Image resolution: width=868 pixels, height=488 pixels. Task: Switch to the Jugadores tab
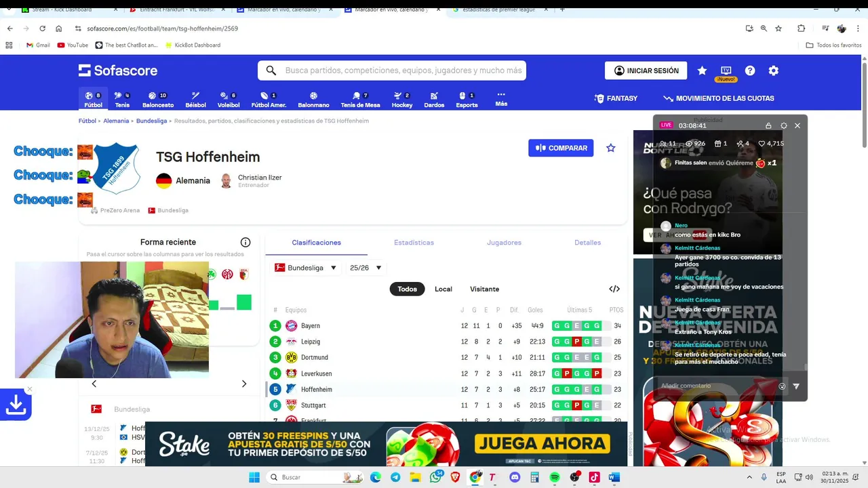point(504,243)
